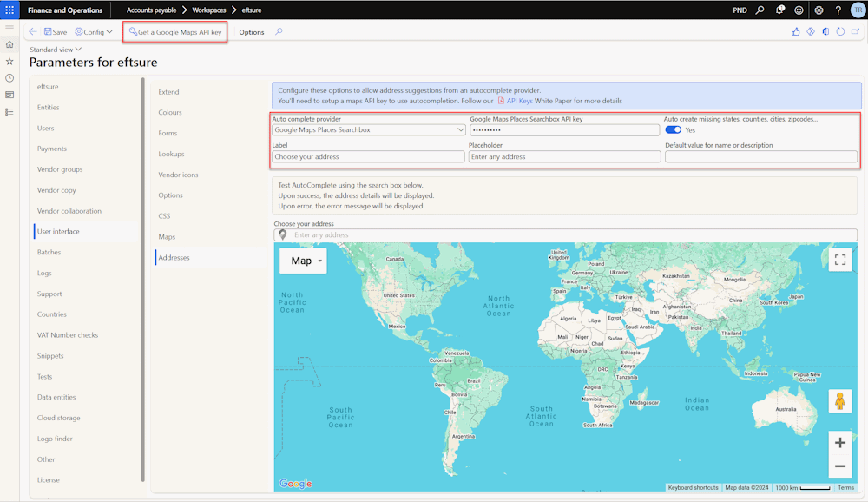Select the Cloud storage tab
Screen dimensions: 868x502
(59, 418)
